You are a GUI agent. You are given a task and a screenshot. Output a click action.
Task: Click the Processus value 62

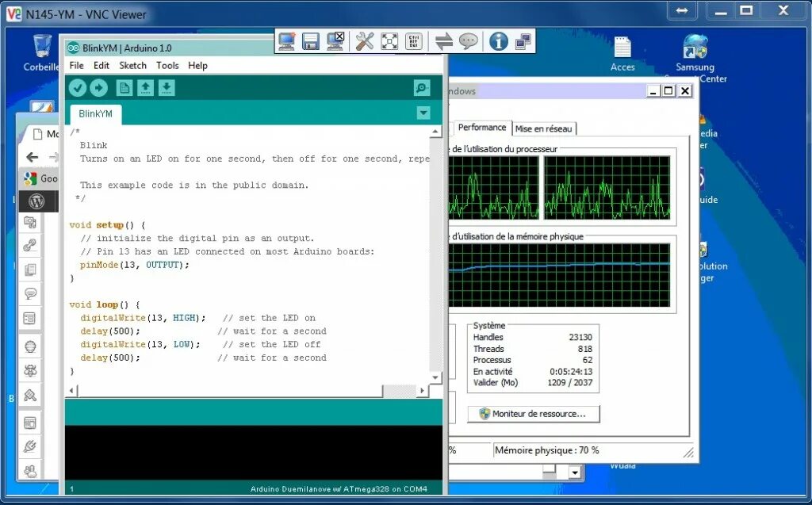(x=588, y=360)
